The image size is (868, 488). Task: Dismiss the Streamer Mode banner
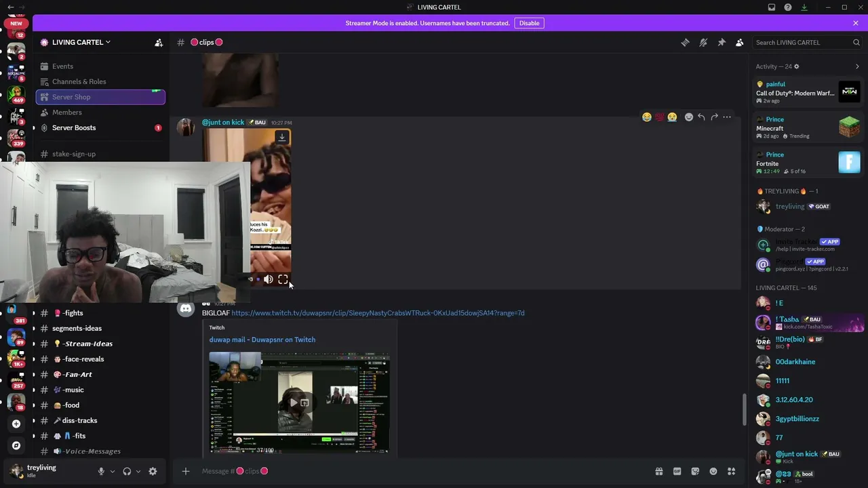[x=856, y=23]
